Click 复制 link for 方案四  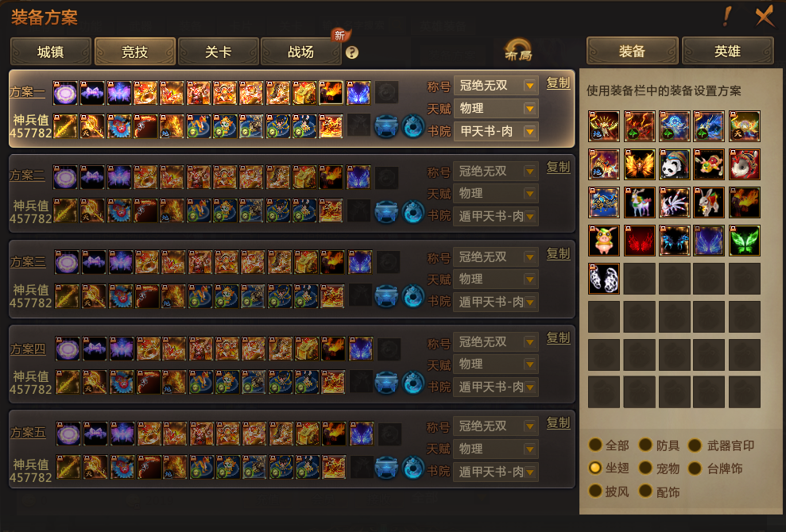558,338
